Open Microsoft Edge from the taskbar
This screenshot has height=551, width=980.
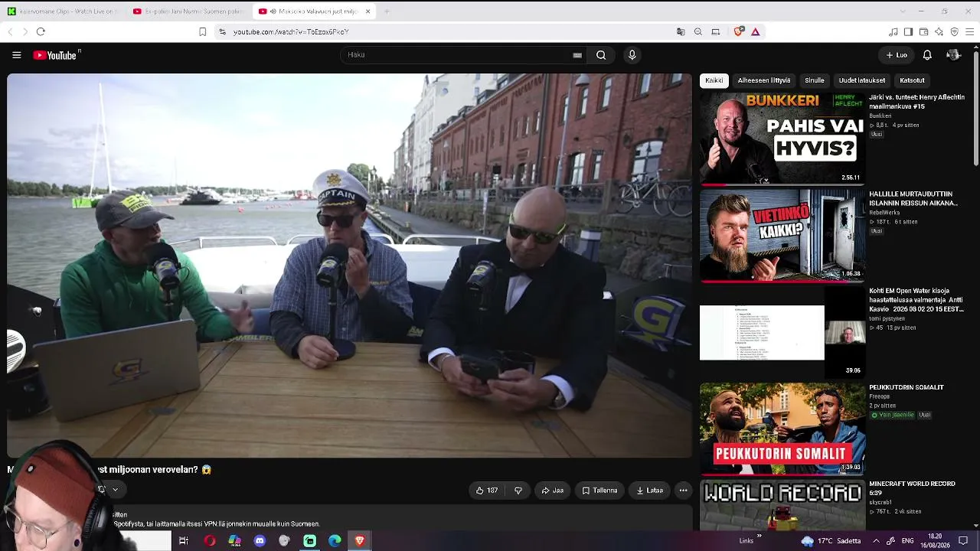point(335,541)
